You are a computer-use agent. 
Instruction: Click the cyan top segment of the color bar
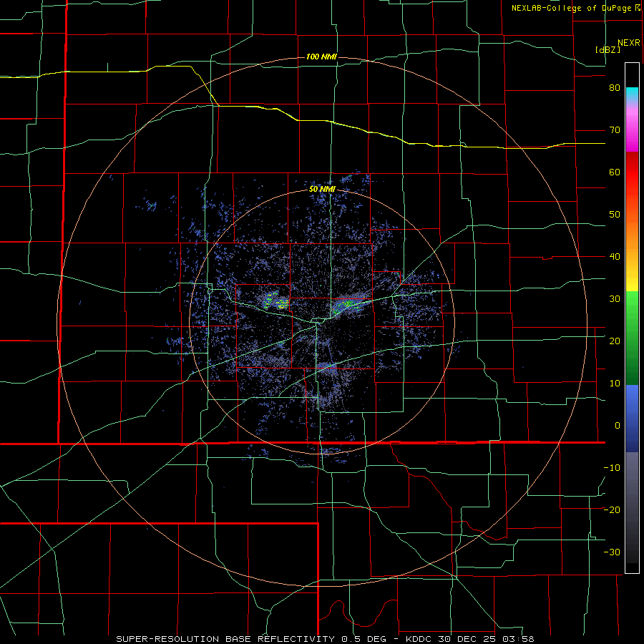coord(632,94)
